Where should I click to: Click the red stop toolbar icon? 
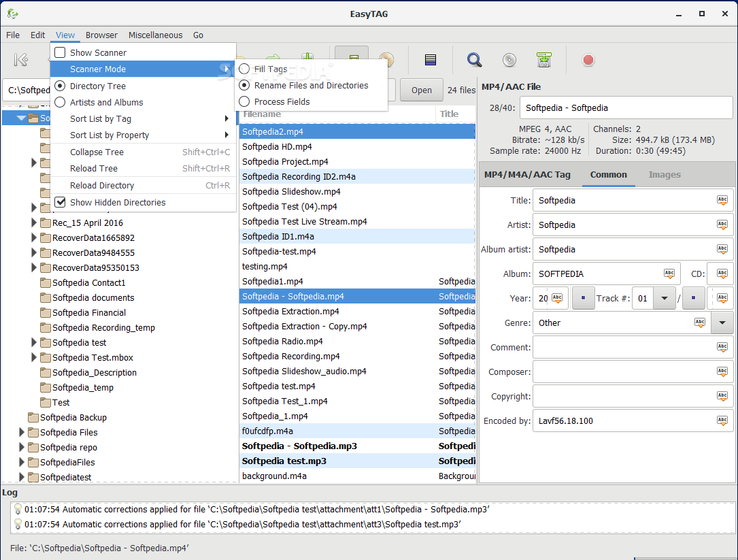point(588,60)
